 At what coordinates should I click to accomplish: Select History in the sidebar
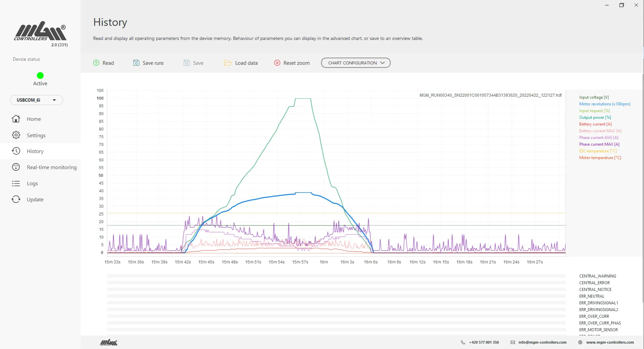[x=35, y=151]
